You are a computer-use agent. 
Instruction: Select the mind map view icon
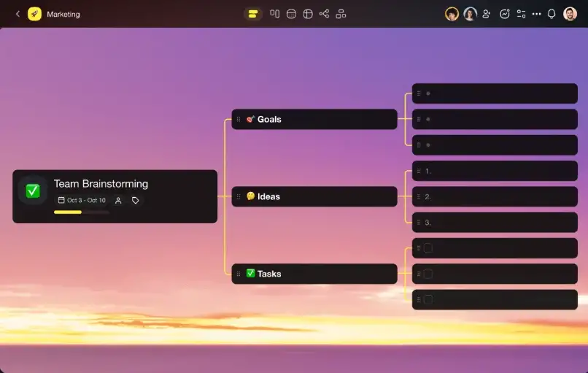[x=325, y=14]
